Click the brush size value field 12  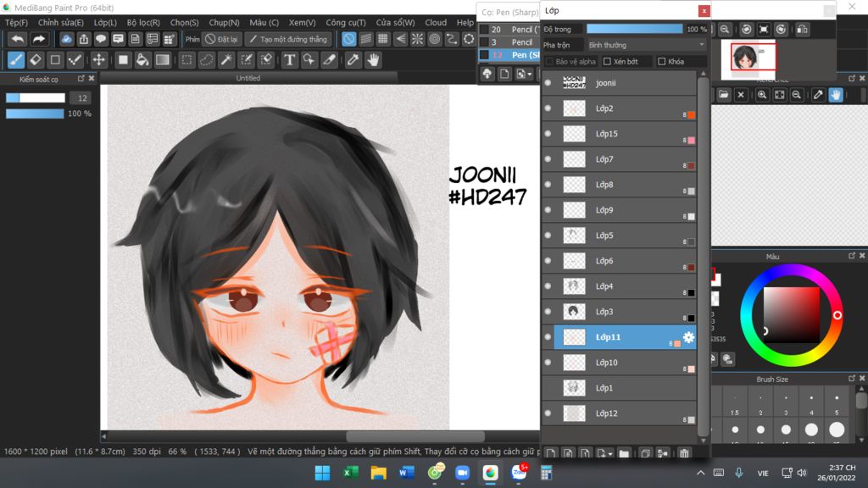coord(82,98)
